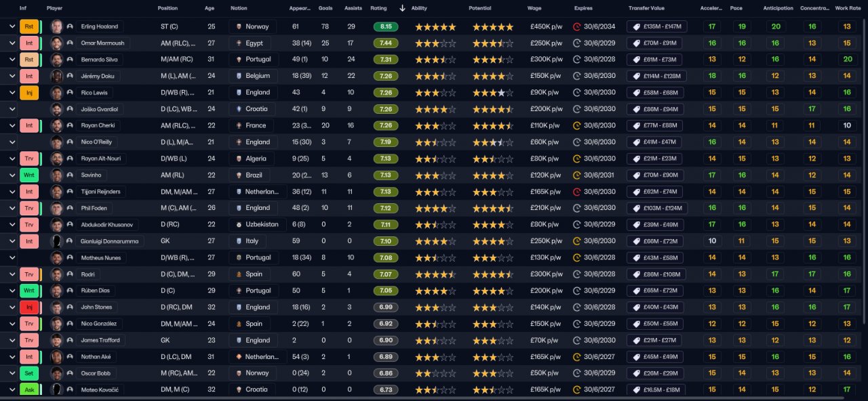Click the Int status badge for Omar Marmoush
This screenshot has height=401, width=868.
[29, 43]
